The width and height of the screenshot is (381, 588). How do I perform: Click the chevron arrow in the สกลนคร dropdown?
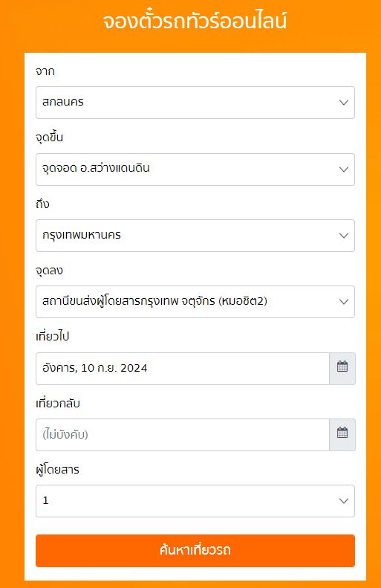[344, 103]
